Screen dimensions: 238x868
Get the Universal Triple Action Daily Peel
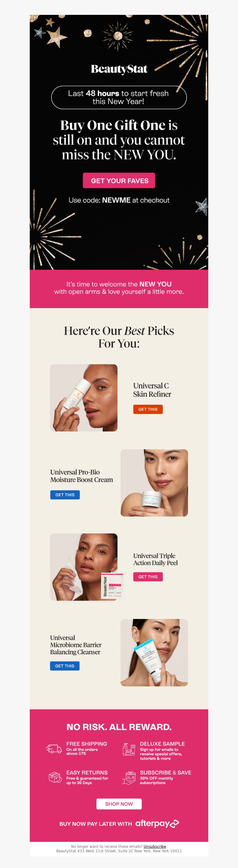148,576
